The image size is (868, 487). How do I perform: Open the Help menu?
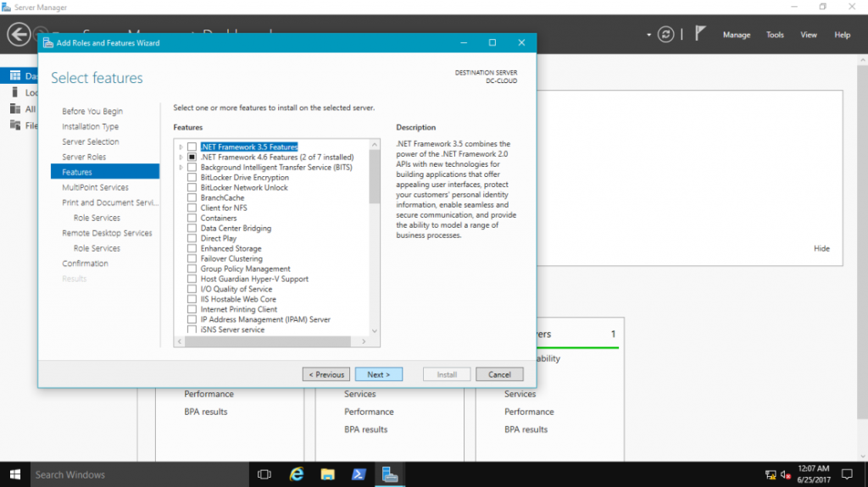pos(842,35)
